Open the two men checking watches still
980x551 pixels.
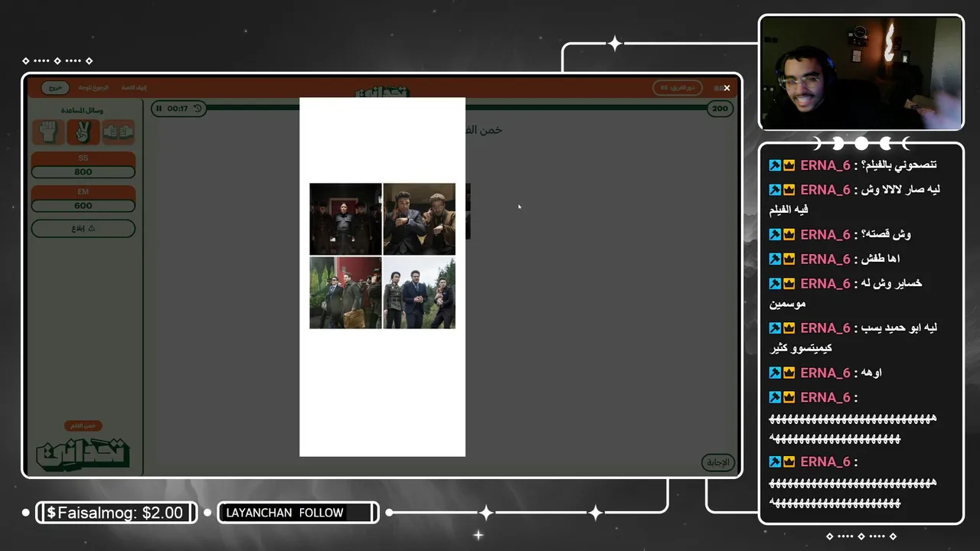[x=420, y=219]
